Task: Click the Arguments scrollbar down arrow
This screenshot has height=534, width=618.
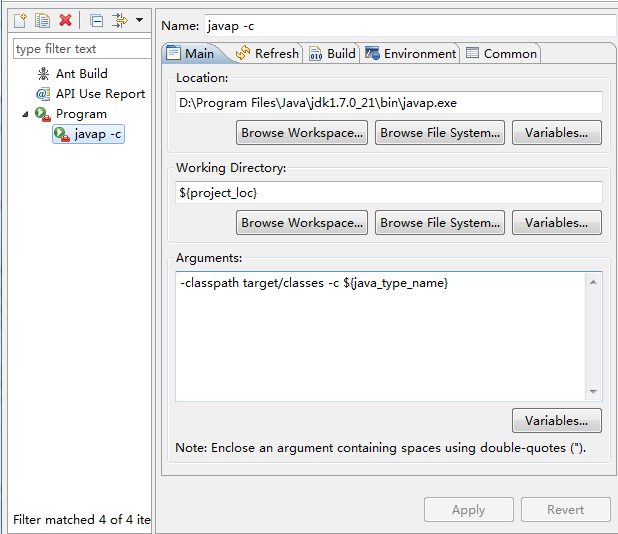Action: tap(593, 391)
